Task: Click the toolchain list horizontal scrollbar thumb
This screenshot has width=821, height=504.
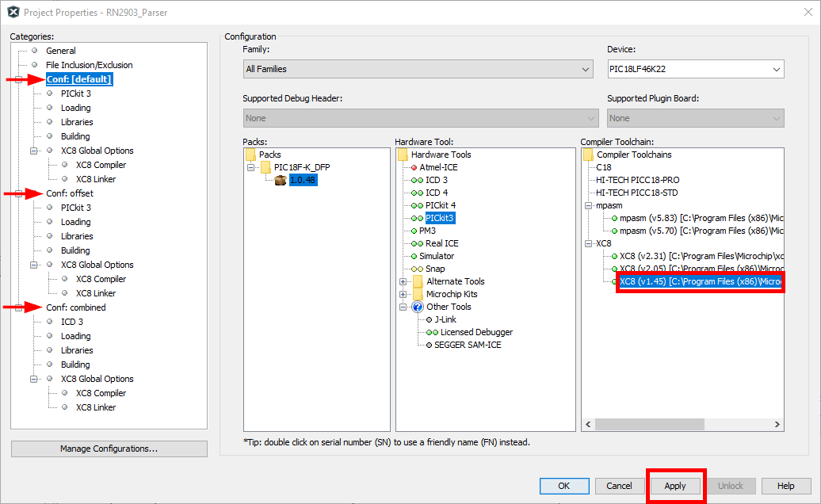Action: [650, 425]
